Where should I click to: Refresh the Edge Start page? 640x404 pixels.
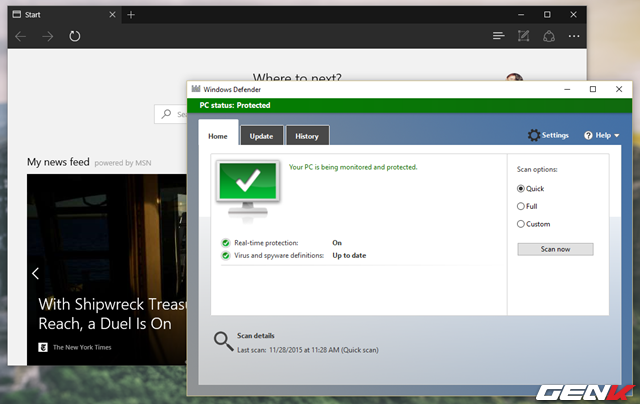click(x=75, y=36)
